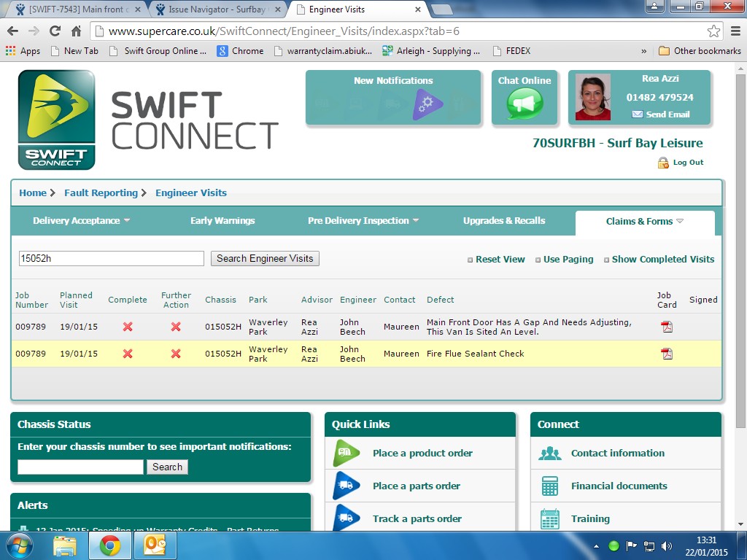Open Job Card PDF for door gap defect
The width and height of the screenshot is (747, 560).
pos(667,327)
